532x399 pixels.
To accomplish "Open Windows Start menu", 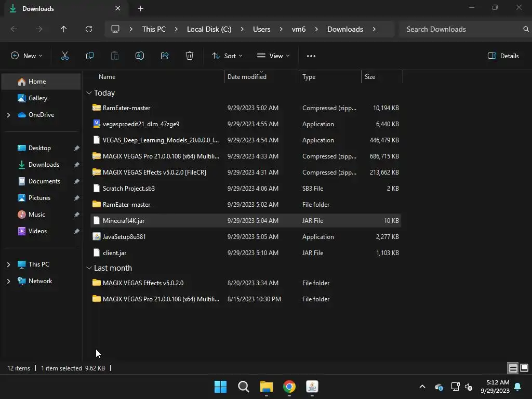I will 220,387.
